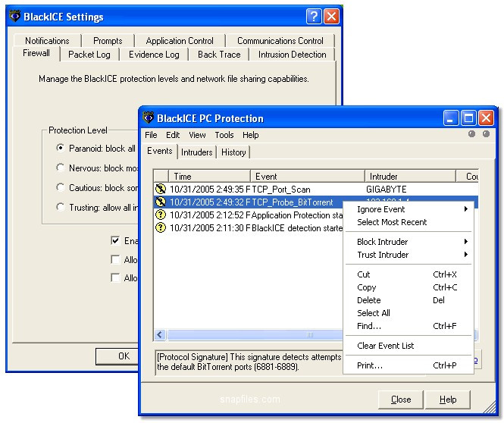This screenshot has width=504, height=423.
Task: Click OK in BlackICE Settings
Action: 117,356
